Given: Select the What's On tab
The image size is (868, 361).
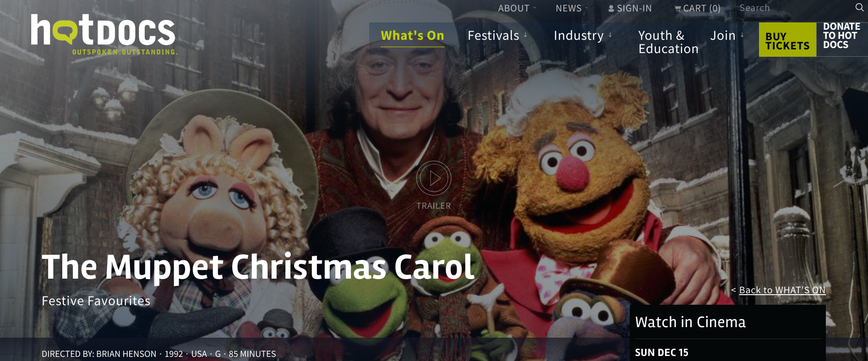Looking at the screenshot, I should (x=412, y=36).
